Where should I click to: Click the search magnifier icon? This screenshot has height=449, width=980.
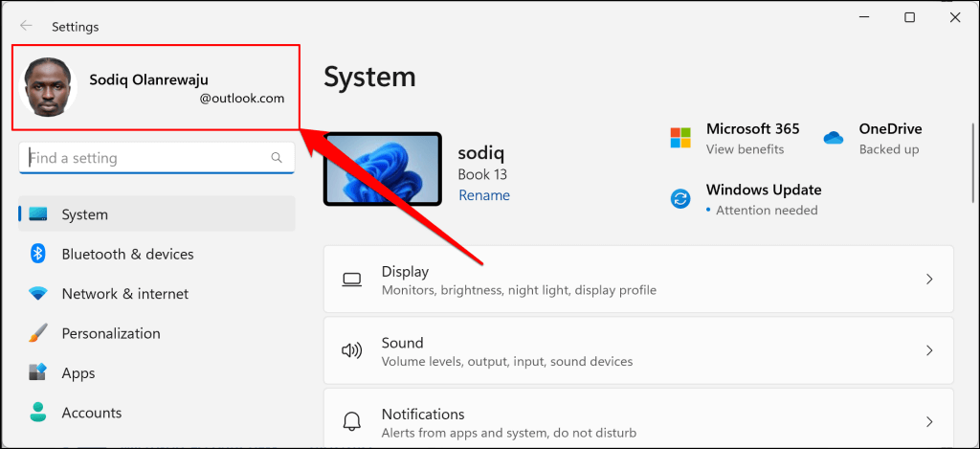point(277,158)
